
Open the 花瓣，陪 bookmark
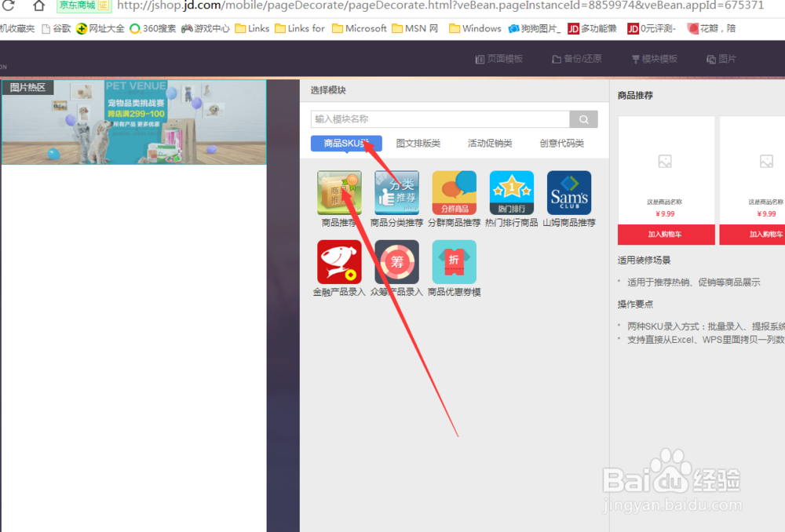[x=711, y=28]
